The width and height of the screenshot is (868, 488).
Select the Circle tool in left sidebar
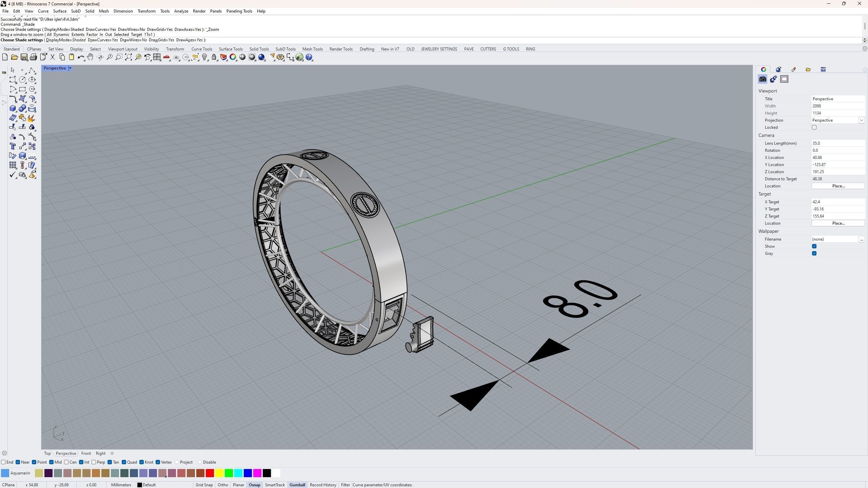click(22, 80)
